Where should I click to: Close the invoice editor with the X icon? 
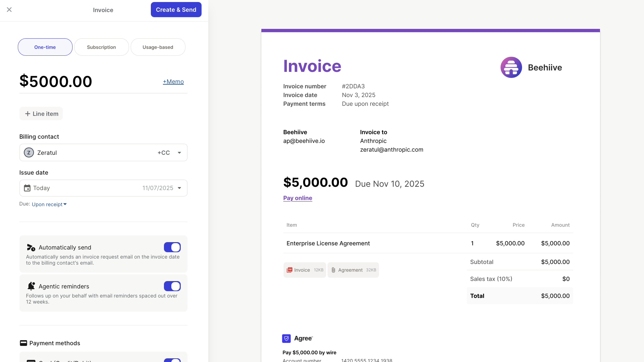9,10
